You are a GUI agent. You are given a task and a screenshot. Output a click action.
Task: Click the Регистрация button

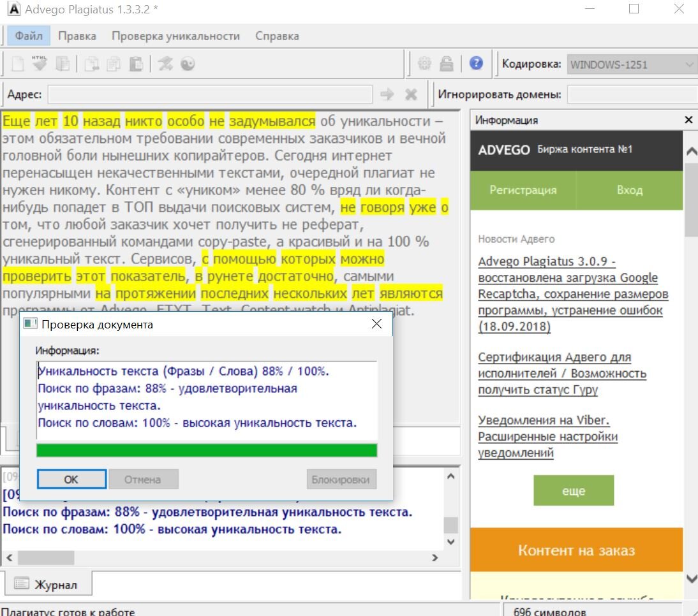point(523,190)
